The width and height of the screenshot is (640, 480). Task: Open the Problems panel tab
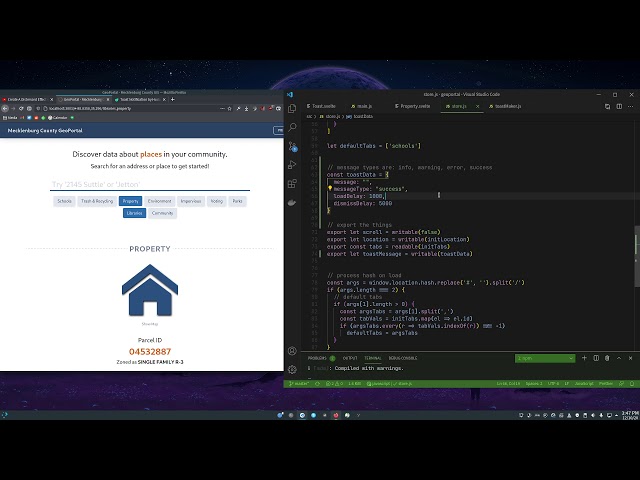321,358
